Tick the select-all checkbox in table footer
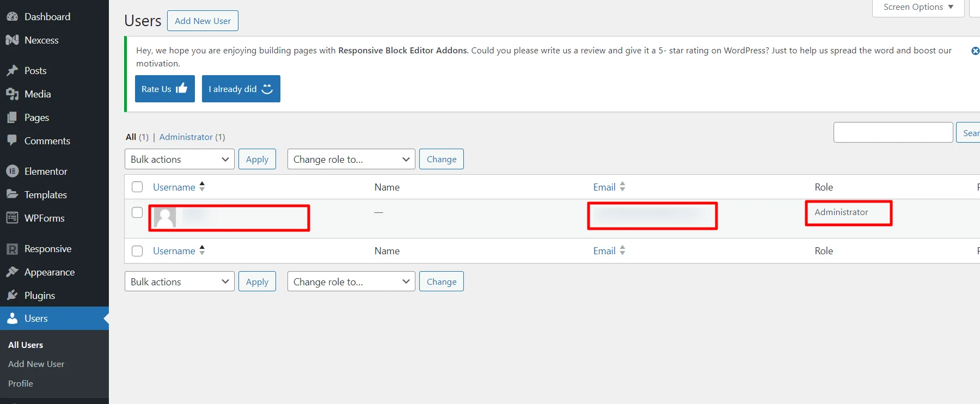 pyautogui.click(x=137, y=250)
